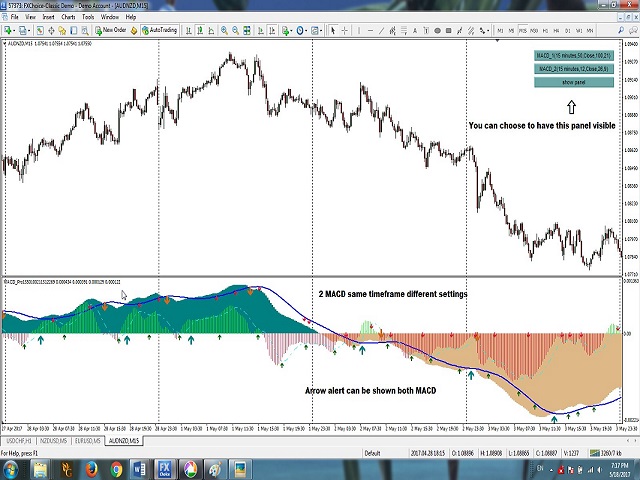This screenshot has height=480, width=640.
Task: Toggle Auto Scroll chart icon
Action: tap(260, 30)
